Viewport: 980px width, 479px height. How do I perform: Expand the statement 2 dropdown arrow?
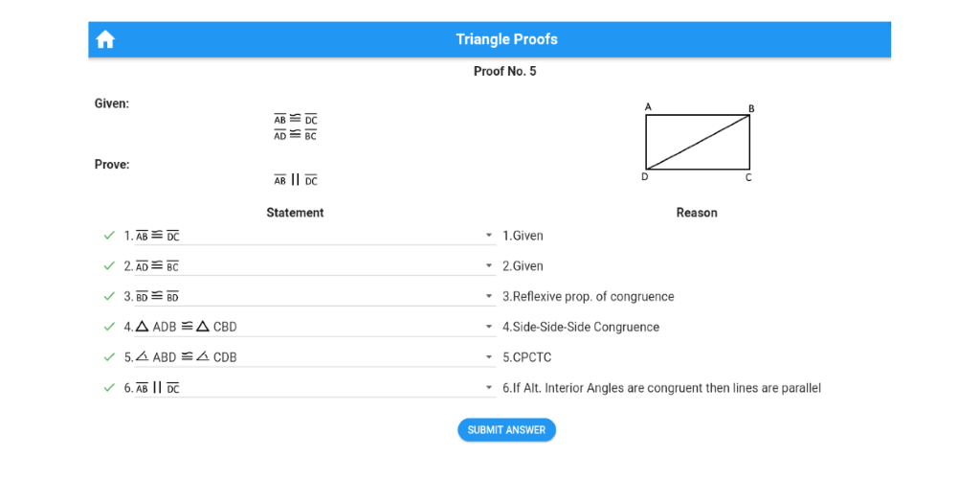point(489,266)
